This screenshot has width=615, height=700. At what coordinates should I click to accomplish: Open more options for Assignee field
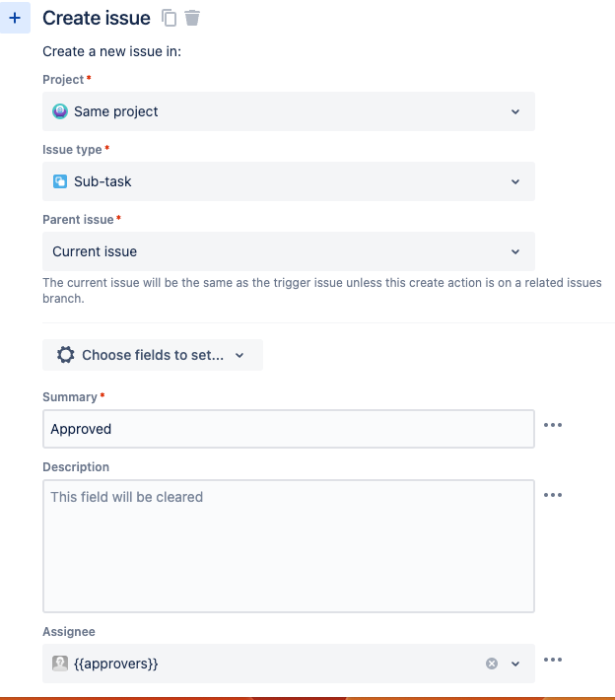[553, 660]
